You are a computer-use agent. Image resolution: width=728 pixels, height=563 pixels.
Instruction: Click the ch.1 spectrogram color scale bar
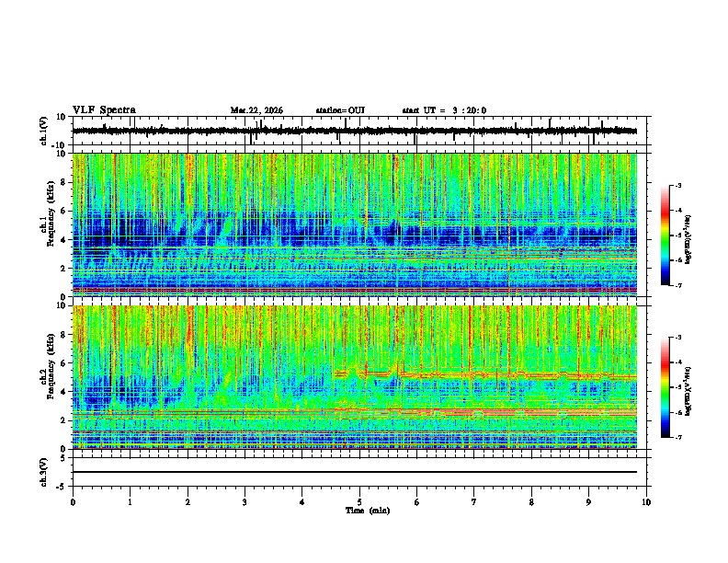[665, 236]
